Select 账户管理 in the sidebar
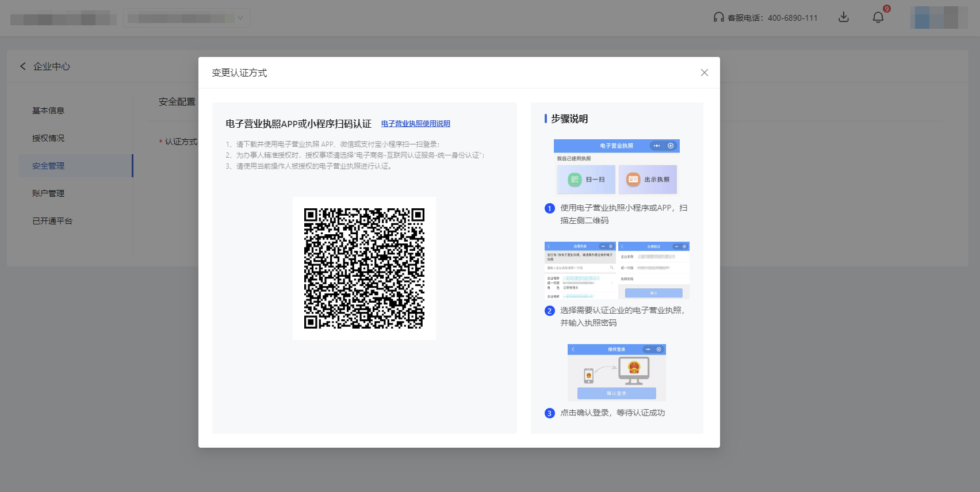 (x=48, y=193)
